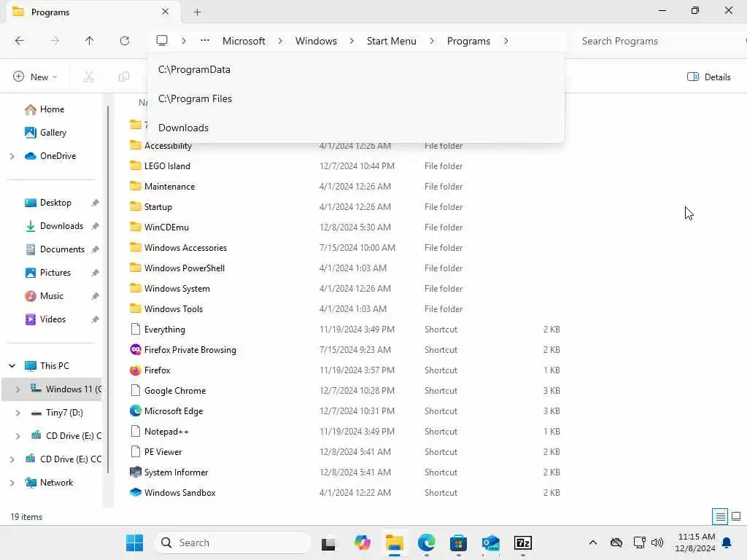
Task: Open the hidden path ellipsis in breadcrumb
Action: pyautogui.click(x=205, y=41)
